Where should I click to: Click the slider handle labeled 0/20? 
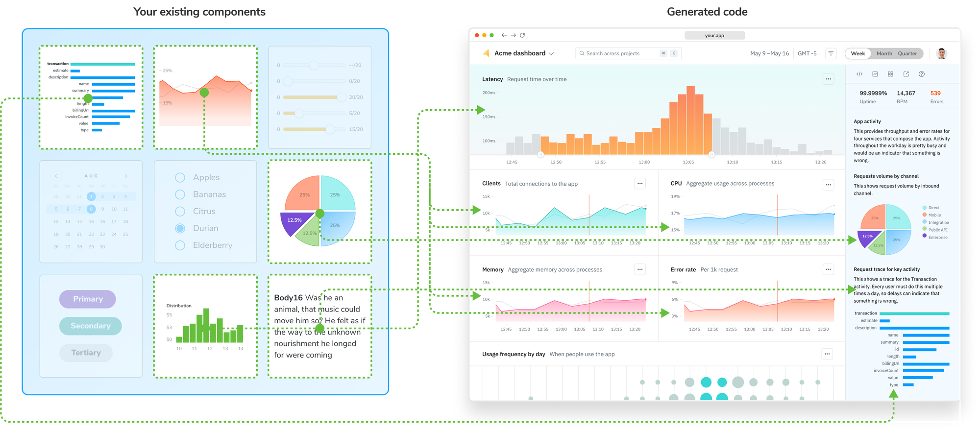click(288, 81)
